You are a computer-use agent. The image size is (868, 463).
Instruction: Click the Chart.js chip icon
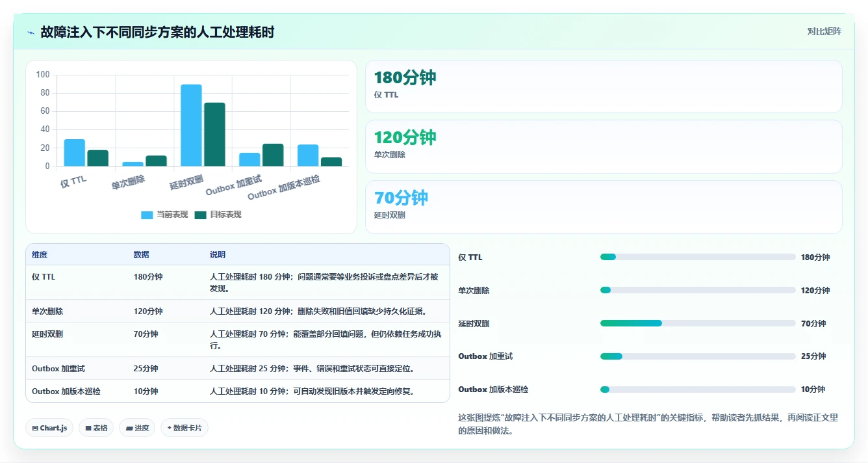tap(34, 428)
